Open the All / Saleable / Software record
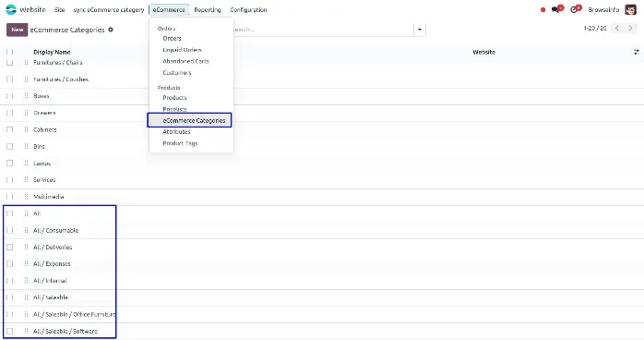Screen dimensions: 644x340 (x=66, y=331)
